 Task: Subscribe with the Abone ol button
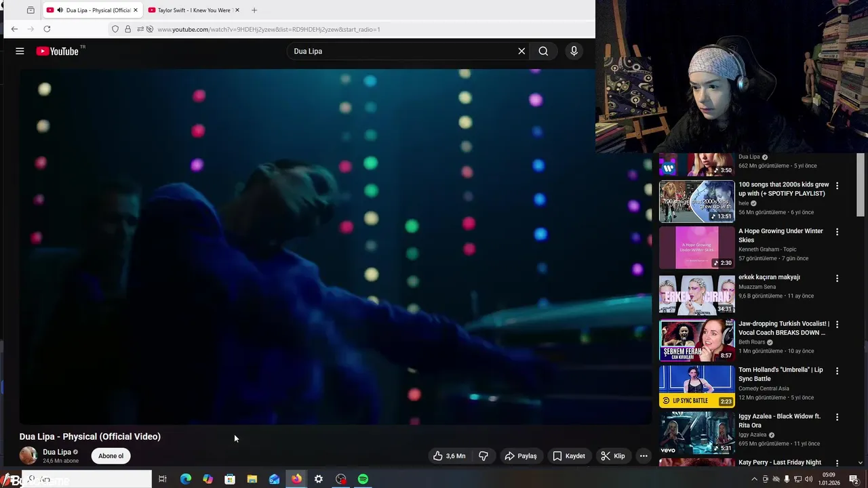(x=111, y=456)
